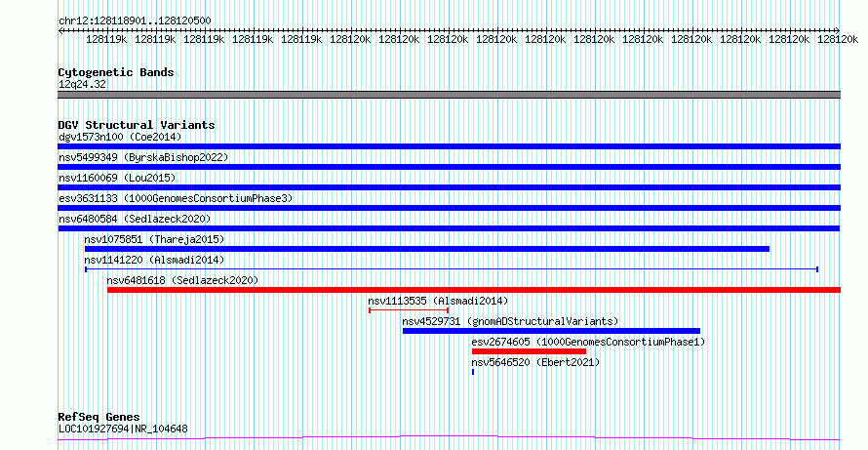Select the red bar under esv2674605
The width and height of the screenshot is (868, 450).
tap(529, 351)
